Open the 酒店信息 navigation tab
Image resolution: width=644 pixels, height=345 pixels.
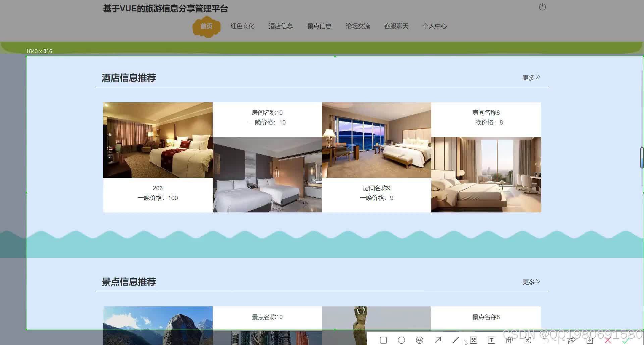click(281, 26)
